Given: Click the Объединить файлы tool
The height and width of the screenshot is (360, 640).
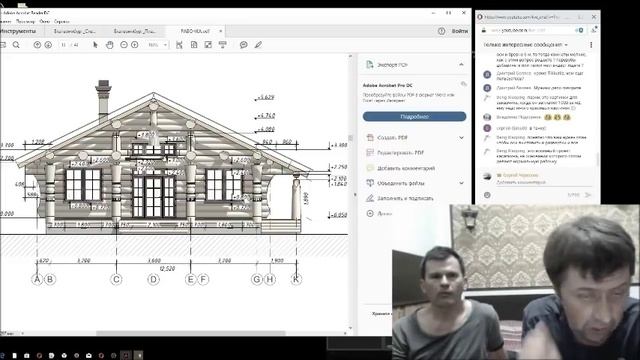Looking at the screenshot, I should tap(400, 183).
